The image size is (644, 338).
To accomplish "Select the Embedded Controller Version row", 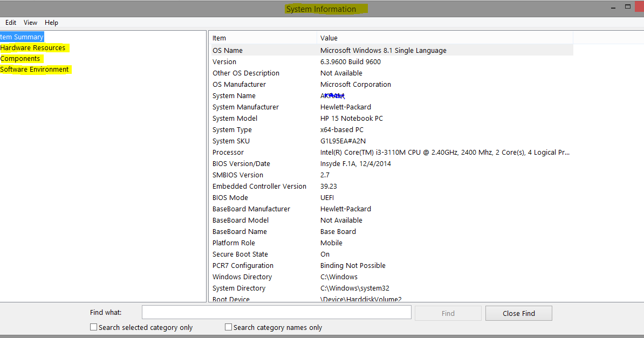I will 391,186.
